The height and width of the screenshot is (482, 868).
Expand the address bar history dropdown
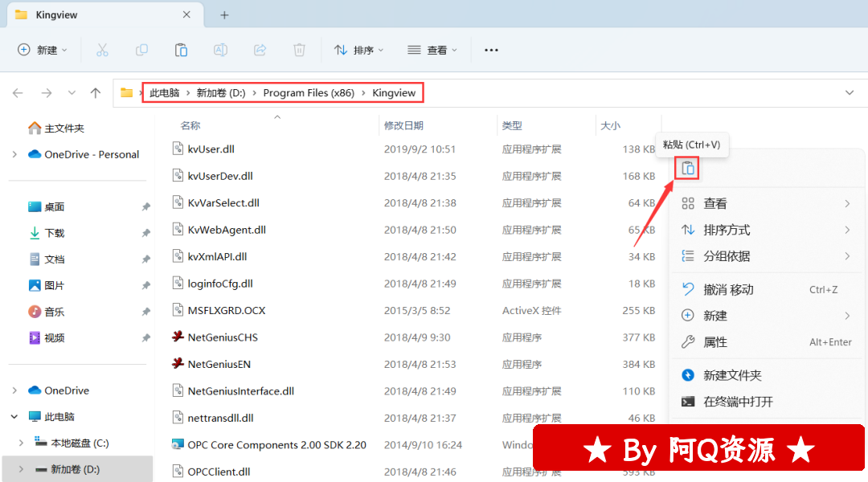(x=850, y=93)
